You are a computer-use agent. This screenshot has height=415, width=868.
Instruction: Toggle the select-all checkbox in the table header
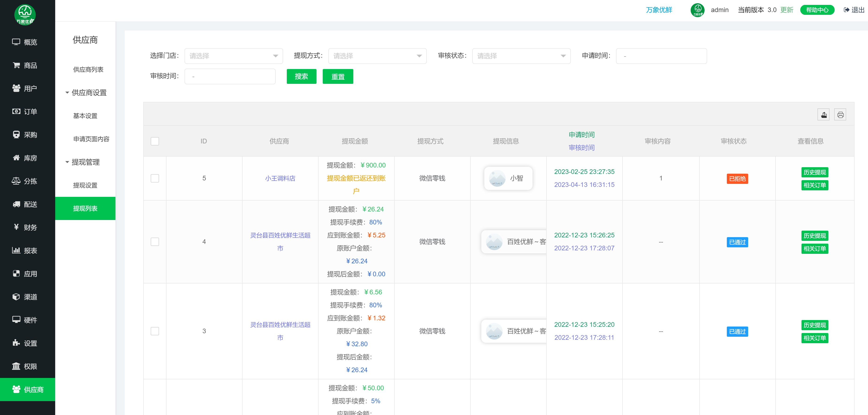[155, 141]
